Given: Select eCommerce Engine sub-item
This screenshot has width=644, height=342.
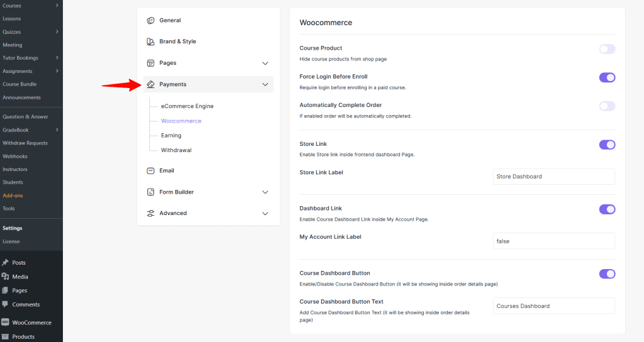Looking at the screenshot, I should coord(187,106).
